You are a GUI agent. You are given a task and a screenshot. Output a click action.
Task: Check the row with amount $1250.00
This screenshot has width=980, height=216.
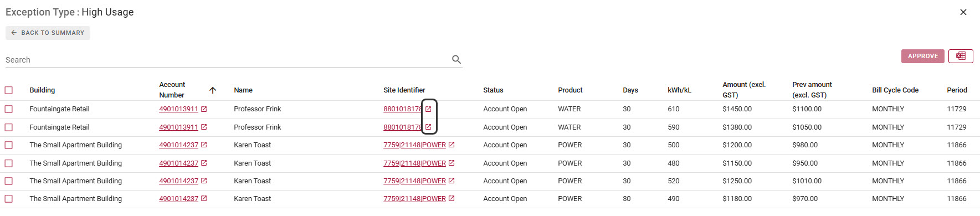tap(9, 181)
